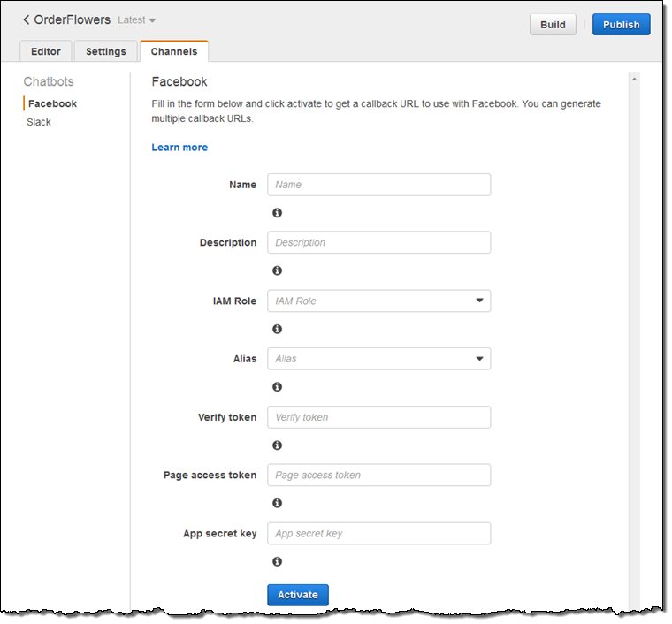The height and width of the screenshot is (624, 672).
Task: Go back using arrow beside OrderFlowers
Action: (27, 19)
